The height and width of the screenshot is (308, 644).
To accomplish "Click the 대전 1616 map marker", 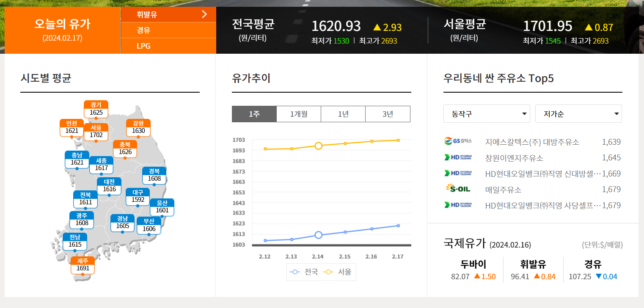I will coord(109,186).
